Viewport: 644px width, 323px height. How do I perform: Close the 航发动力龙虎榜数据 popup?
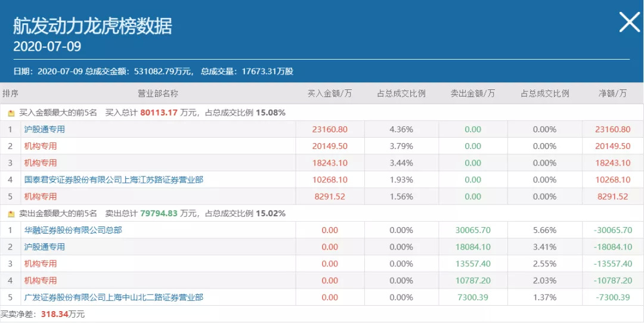629,23
